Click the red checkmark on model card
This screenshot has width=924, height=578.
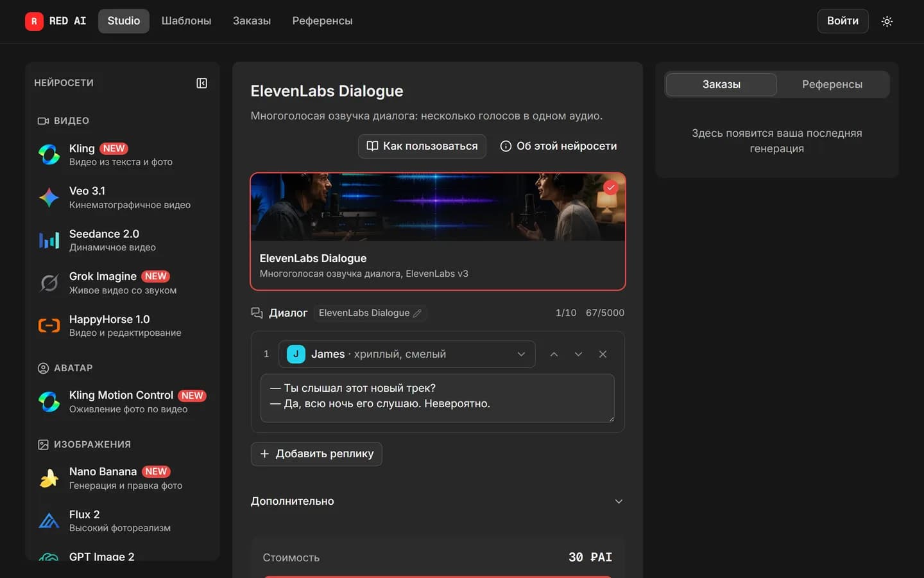click(x=610, y=188)
